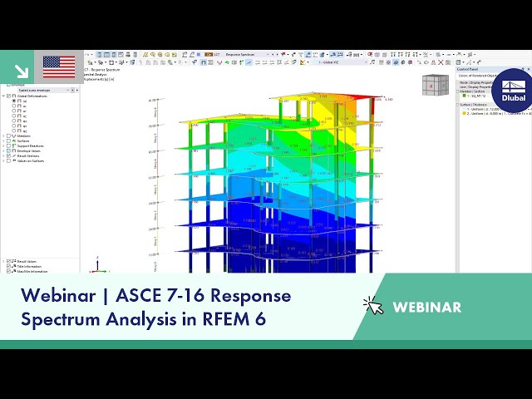Expand the Support Reactions tree node
Viewport: 532px width, 399px height.
[x=3, y=146]
